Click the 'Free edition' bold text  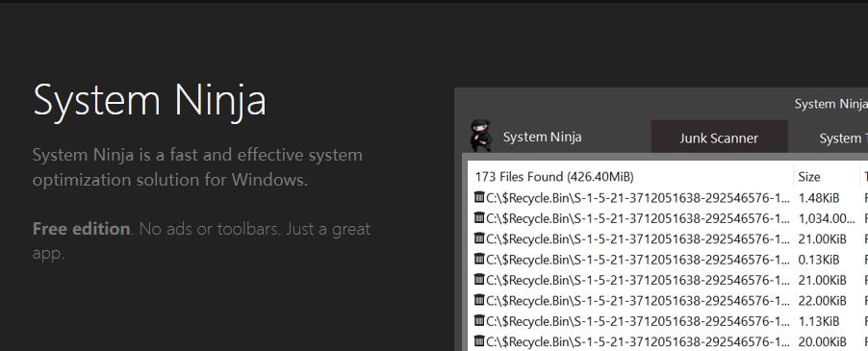pyautogui.click(x=82, y=229)
